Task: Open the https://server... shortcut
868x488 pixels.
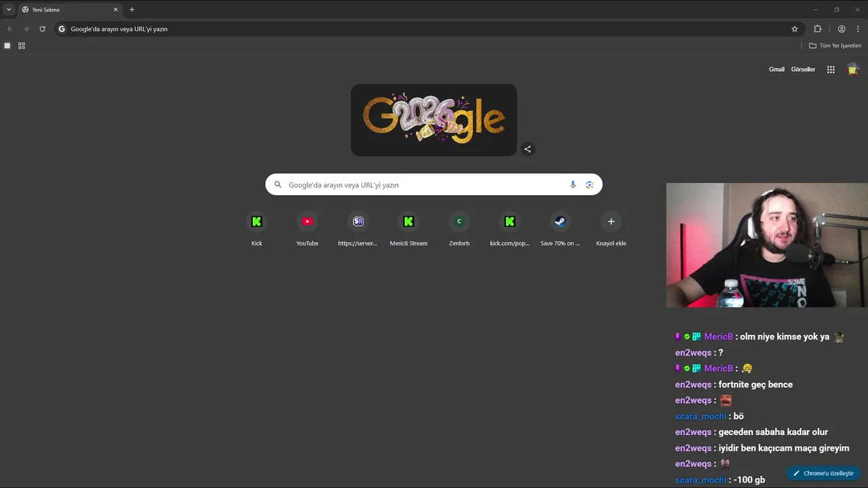Action: (x=358, y=228)
